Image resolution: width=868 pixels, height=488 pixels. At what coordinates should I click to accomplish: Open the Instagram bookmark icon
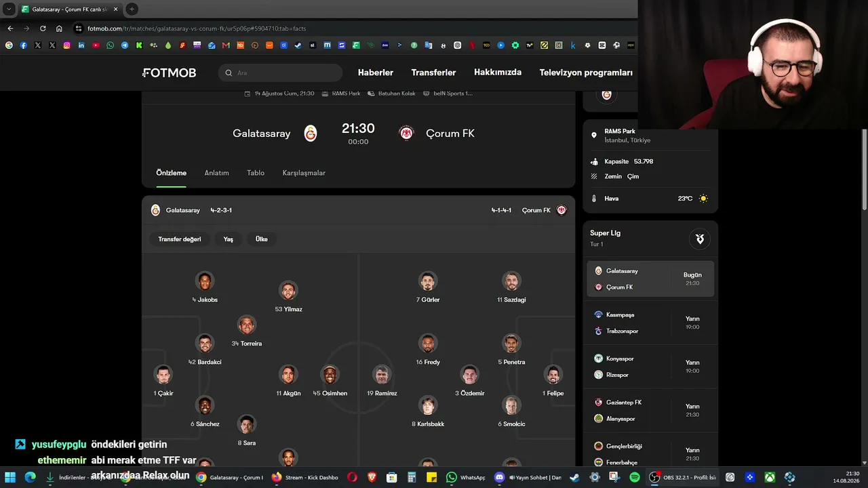66,45
